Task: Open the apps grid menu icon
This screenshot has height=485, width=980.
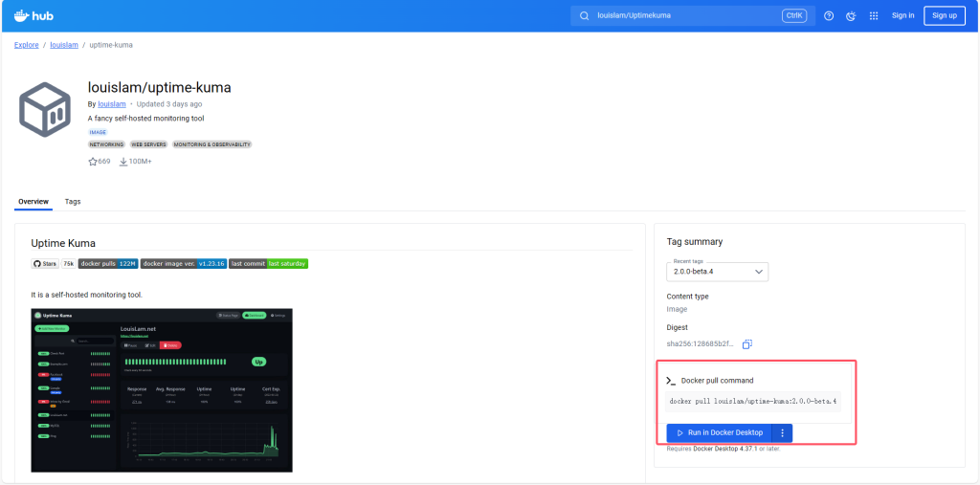Action: tap(874, 15)
